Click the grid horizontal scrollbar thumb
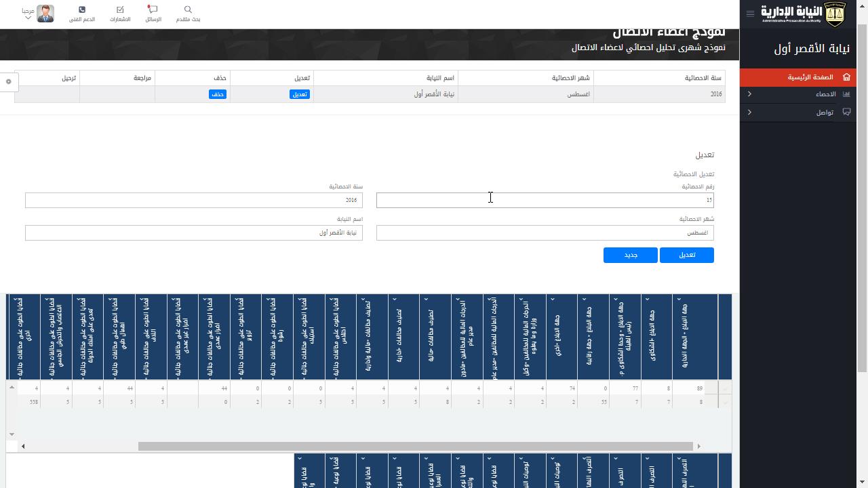868x488 pixels. click(415, 446)
